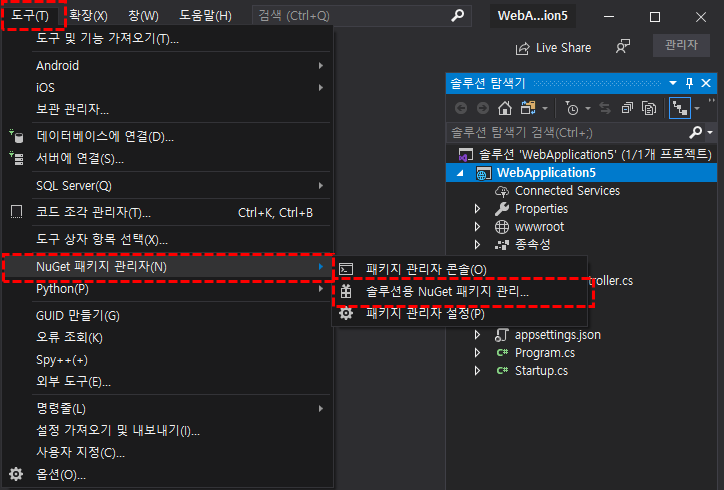Click the magnifier icon in top search box
Screen dimensions: 724x490
click(x=458, y=16)
